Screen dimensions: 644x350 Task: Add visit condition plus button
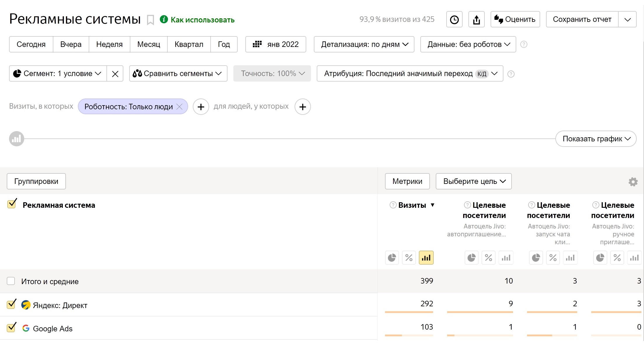201,107
